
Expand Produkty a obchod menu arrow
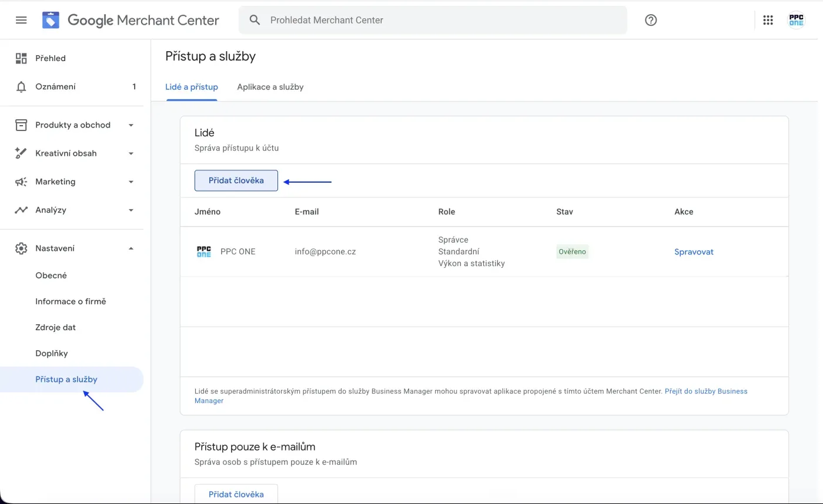click(131, 125)
